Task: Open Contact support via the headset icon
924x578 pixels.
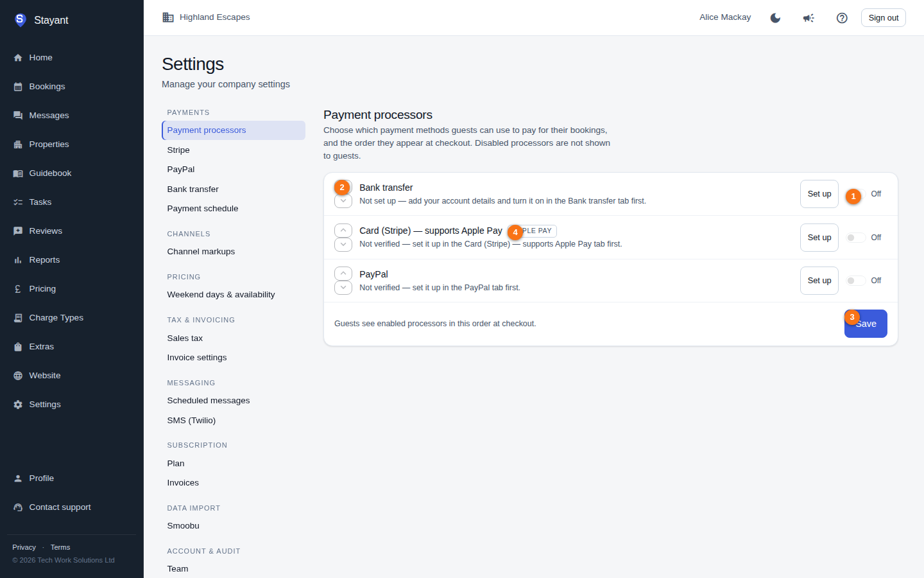Action: point(18,507)
